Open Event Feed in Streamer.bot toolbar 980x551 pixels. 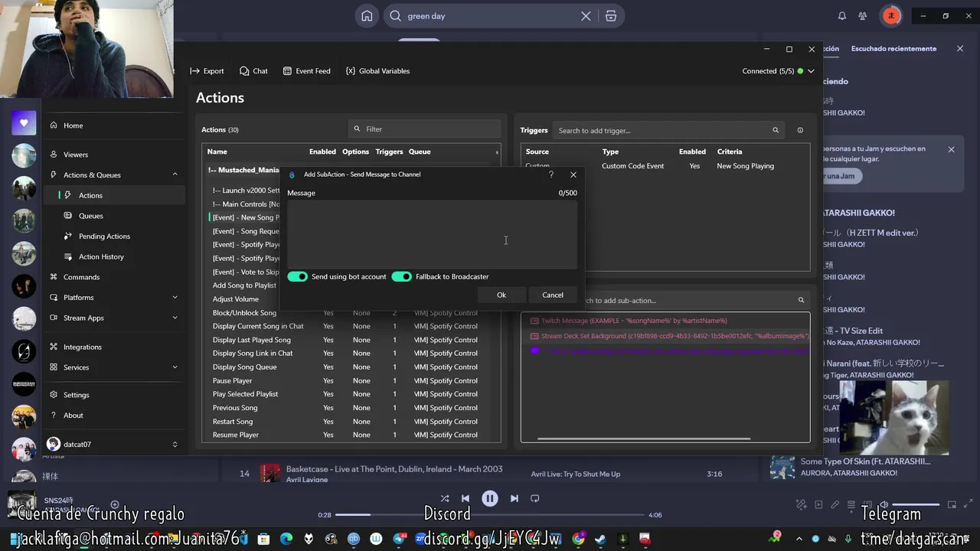pyautogui.click(x=306, y=71)
